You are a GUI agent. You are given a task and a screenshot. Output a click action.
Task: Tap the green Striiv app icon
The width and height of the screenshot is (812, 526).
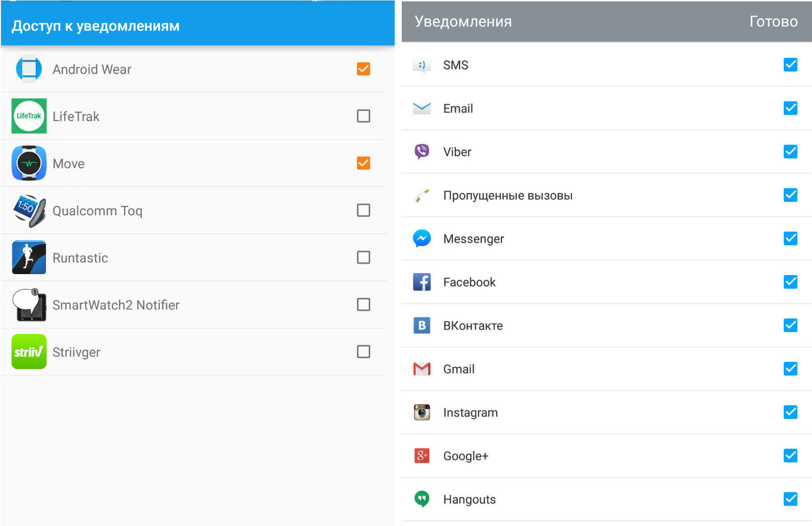pyautogui.click(x=29, y=352)
